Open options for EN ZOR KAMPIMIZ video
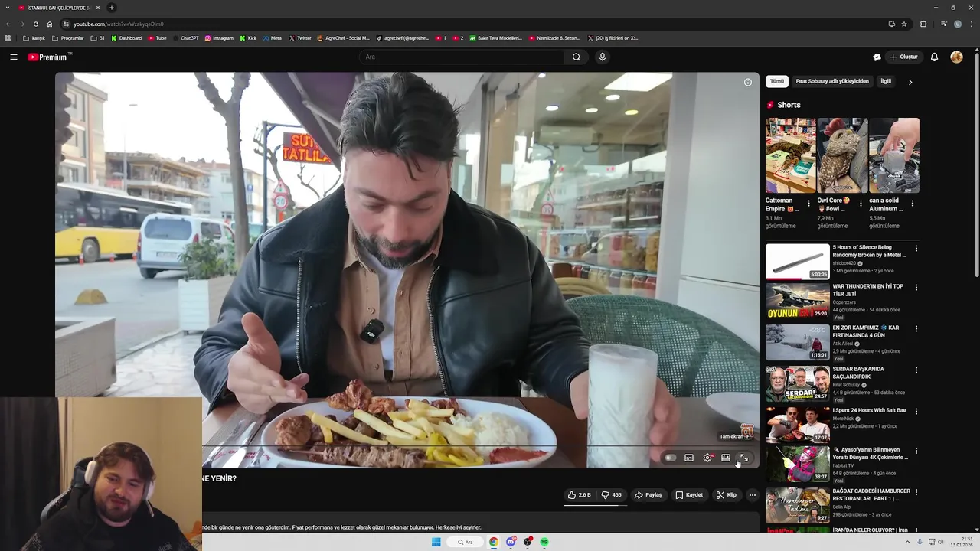Viewport: 980px width, 551px height. [916, 329]
